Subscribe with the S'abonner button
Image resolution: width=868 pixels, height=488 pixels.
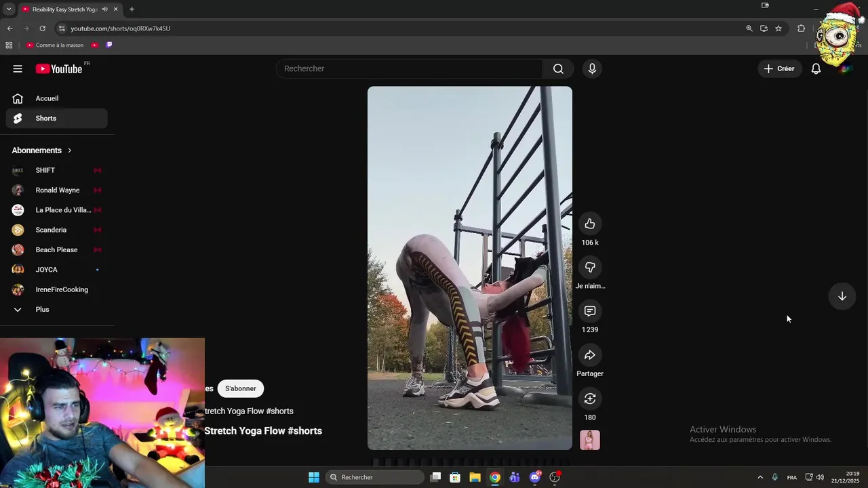point(241,388)
